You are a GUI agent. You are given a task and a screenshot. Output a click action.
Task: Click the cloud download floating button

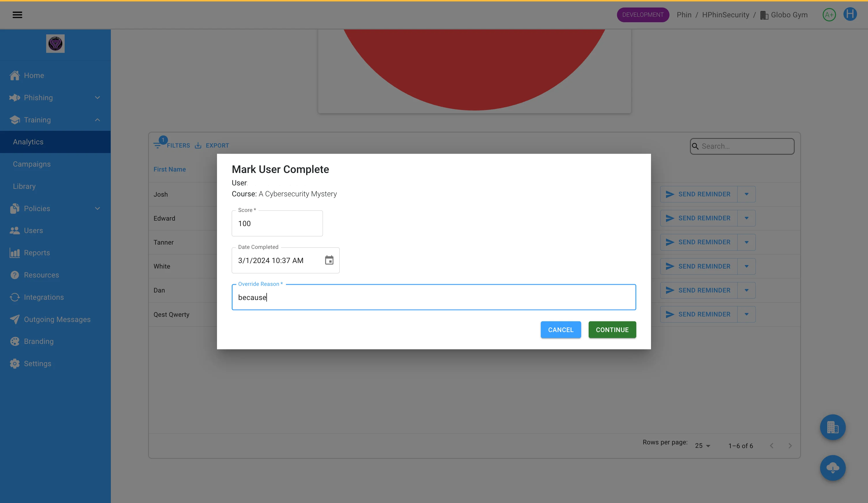[832, 468]
